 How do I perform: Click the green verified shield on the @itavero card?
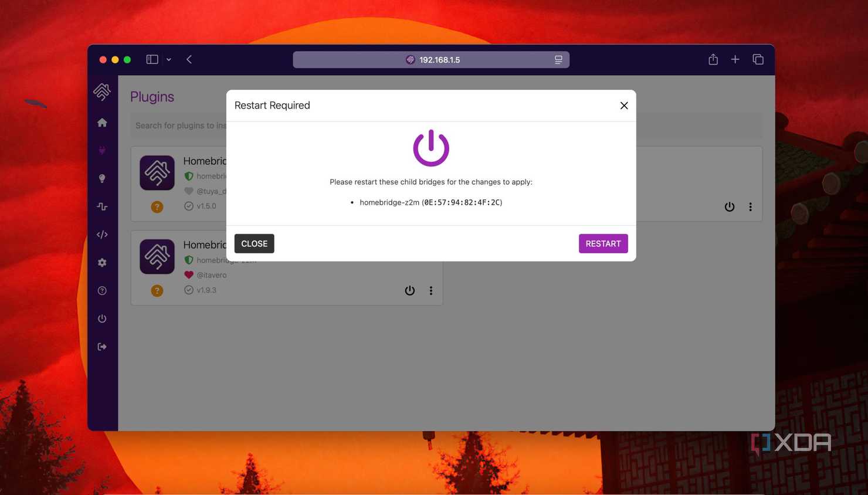pyautogui.click(x=189, y=260)
